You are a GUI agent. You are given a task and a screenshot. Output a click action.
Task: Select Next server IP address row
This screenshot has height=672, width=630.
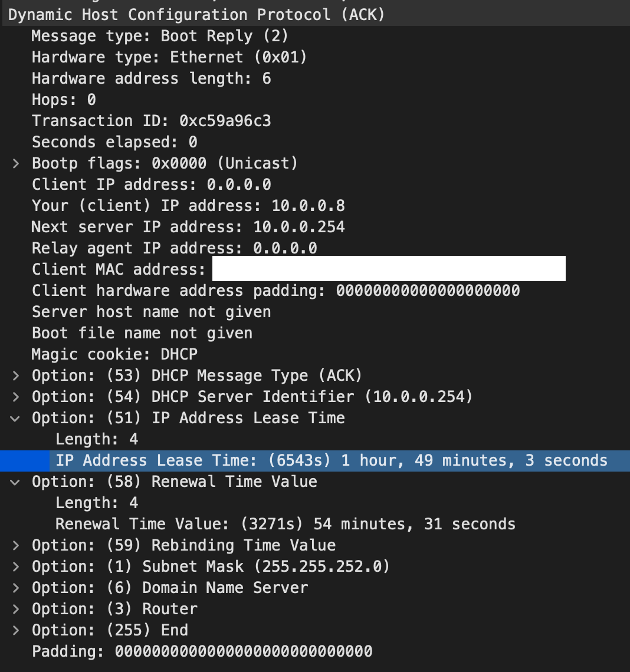point(188,227)
